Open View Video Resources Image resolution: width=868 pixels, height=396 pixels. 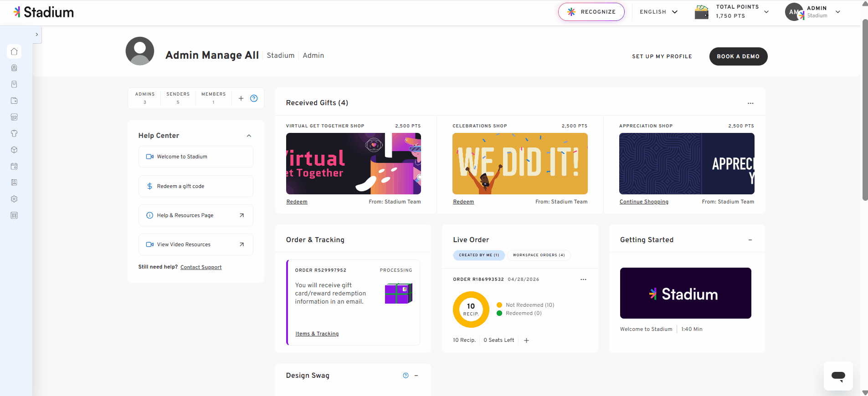click(196, 244)
